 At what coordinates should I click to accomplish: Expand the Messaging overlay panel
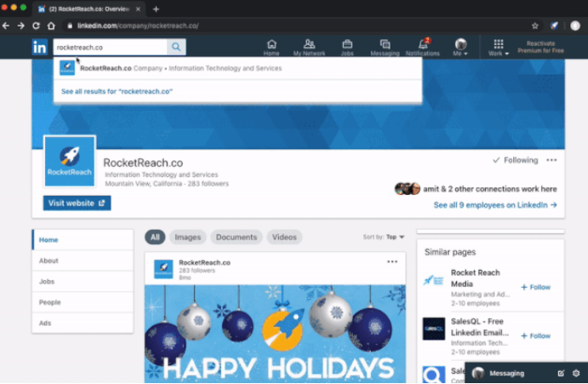[x=506, y=373]
